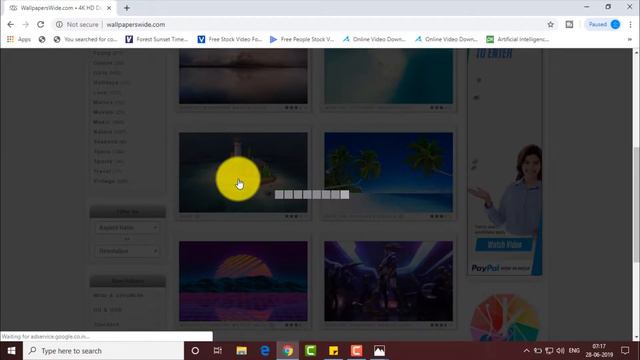Open the Photos app taskbar icon

[379, 351]
